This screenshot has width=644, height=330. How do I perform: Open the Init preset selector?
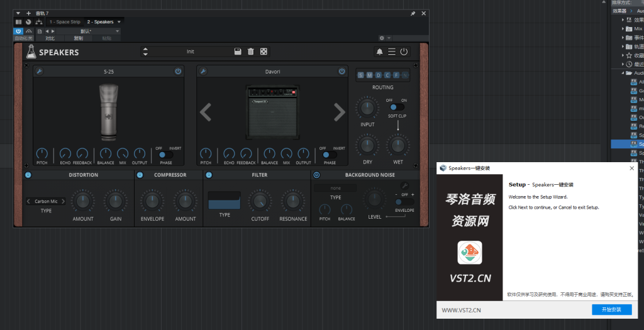point(191,52)
